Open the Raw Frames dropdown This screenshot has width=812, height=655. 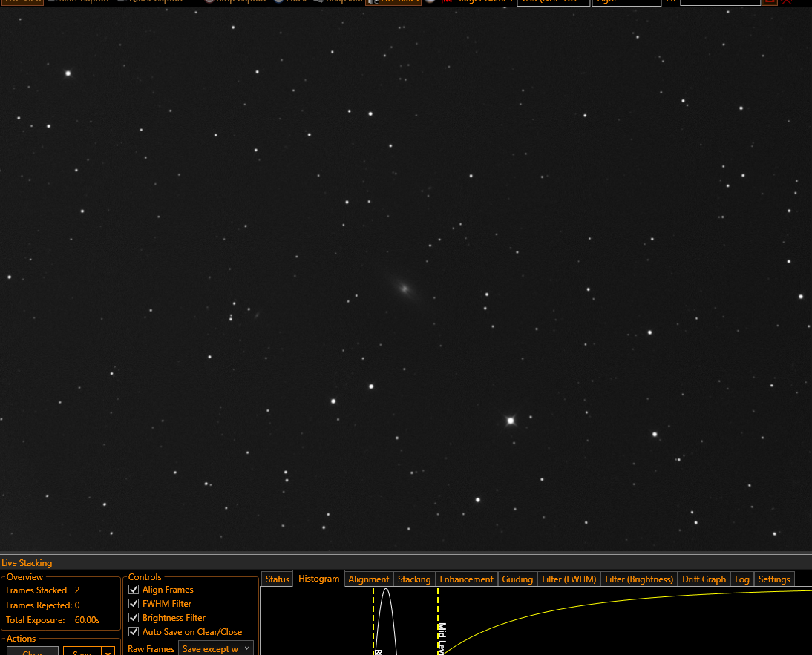point(216,648)
